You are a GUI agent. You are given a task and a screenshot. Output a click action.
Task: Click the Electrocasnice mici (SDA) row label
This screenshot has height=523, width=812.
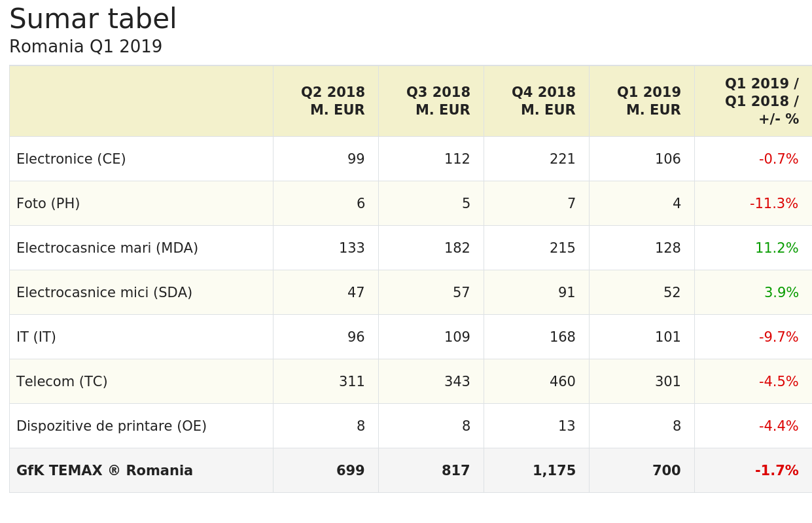pos(105,293)
